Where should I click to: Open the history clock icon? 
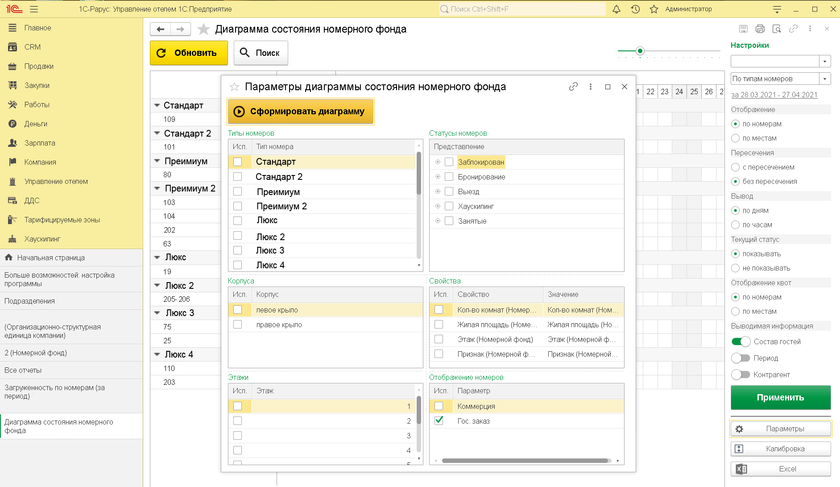(x=636, y=8)
